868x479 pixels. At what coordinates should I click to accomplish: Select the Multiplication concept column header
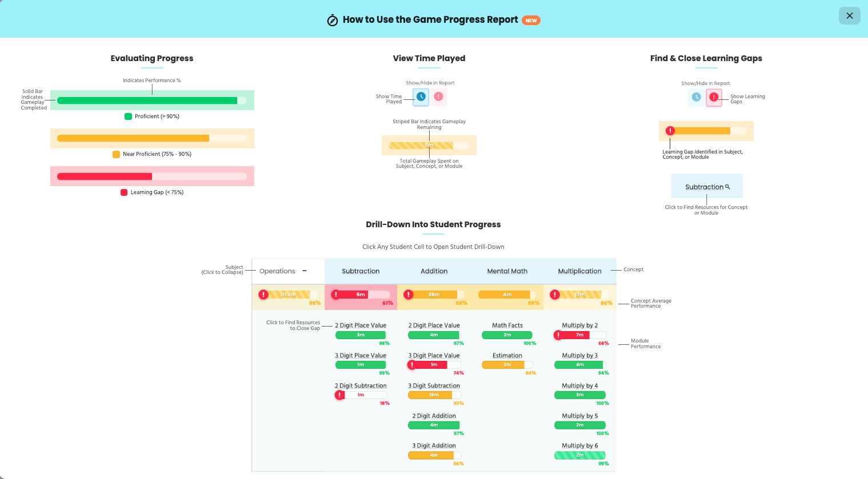coord(580,271)
